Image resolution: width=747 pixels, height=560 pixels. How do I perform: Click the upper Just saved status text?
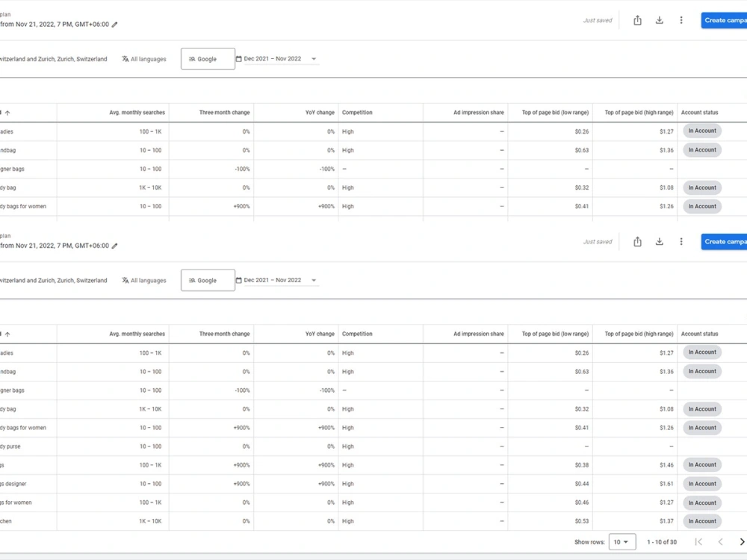coord(598,20)
